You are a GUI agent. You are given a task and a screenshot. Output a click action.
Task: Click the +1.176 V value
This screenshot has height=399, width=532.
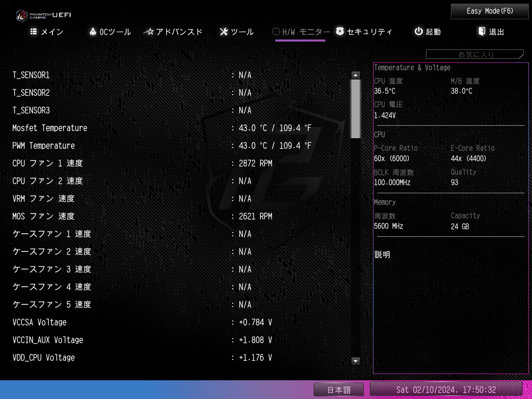tap(256, 357)
